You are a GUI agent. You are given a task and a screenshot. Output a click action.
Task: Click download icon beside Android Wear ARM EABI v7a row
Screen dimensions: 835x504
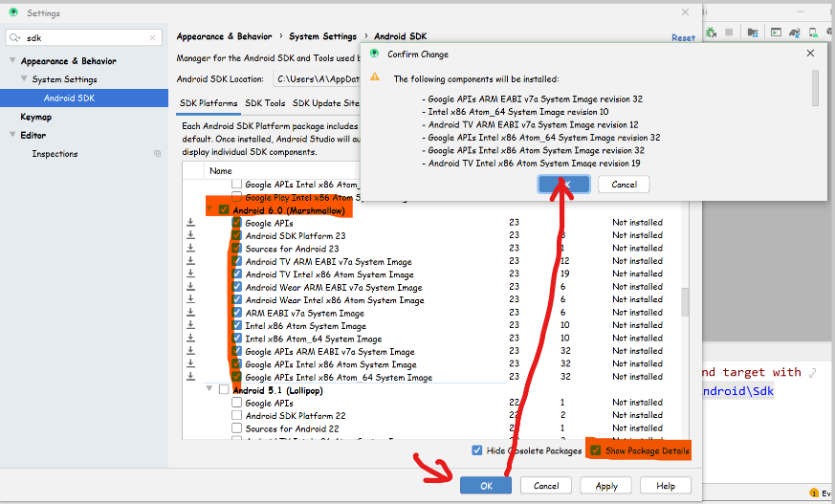(x=190, y=286)
